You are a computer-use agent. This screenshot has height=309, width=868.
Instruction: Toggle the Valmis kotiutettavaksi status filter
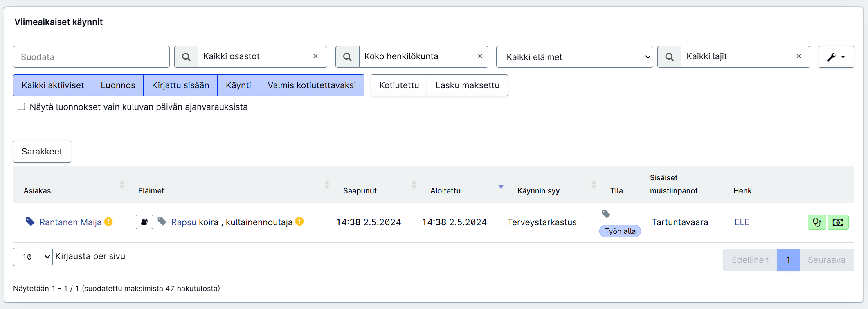coord(312,85)
